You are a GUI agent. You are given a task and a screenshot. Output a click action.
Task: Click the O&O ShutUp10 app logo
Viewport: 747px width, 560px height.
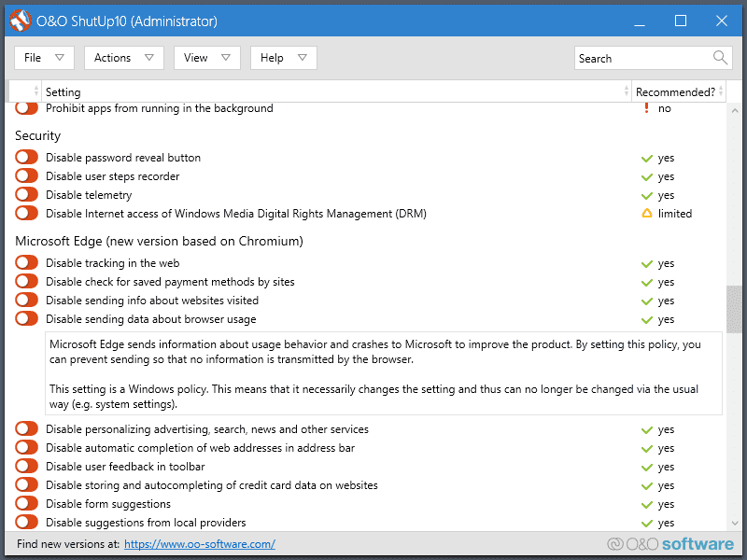20,21
